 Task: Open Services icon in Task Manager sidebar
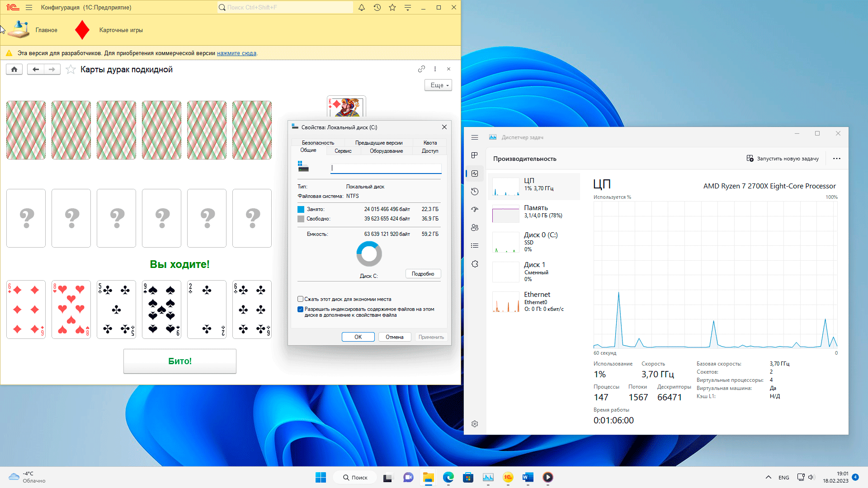pos(475,264)
